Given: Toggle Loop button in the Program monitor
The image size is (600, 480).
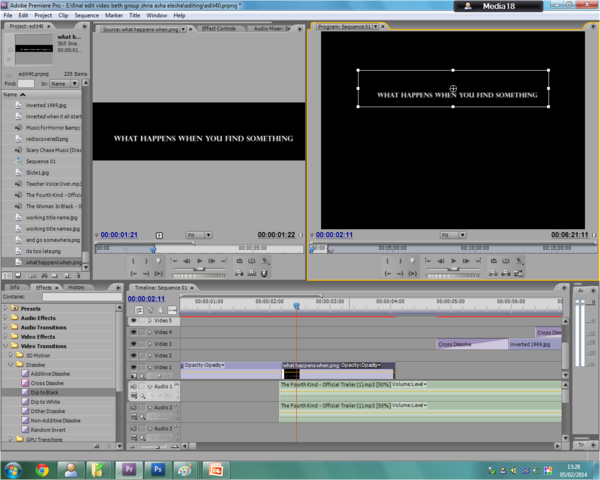Looking at the screenshot, I should coord(494,261).
